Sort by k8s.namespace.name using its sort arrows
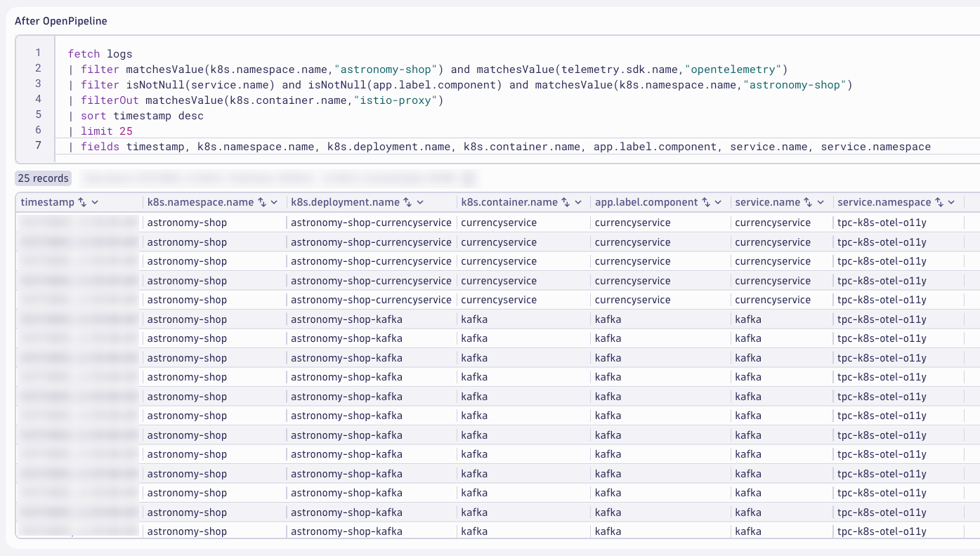The width and height of the screenshot is (980, 556). pos(263,202)
